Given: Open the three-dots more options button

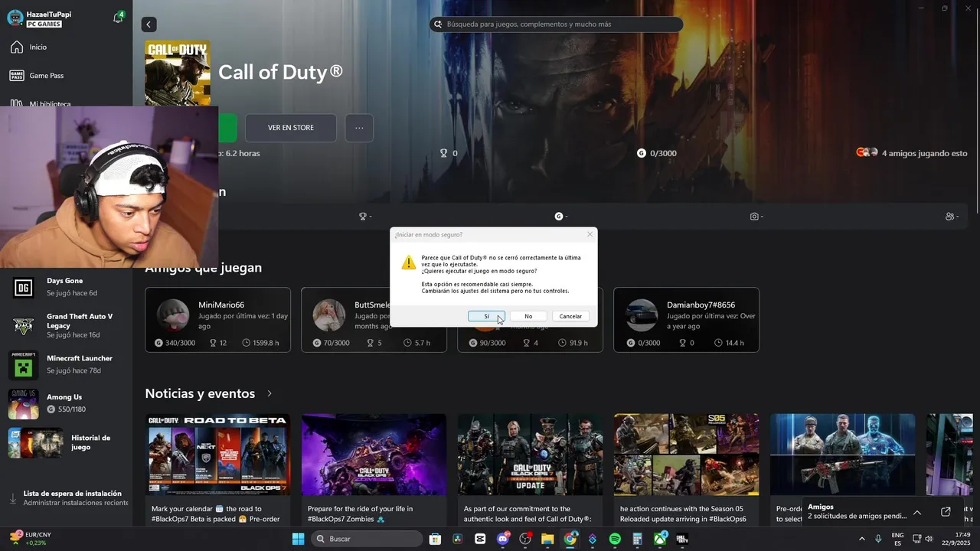Looking at the screenshot, I should pyautogui.click(x=359, y=128).
